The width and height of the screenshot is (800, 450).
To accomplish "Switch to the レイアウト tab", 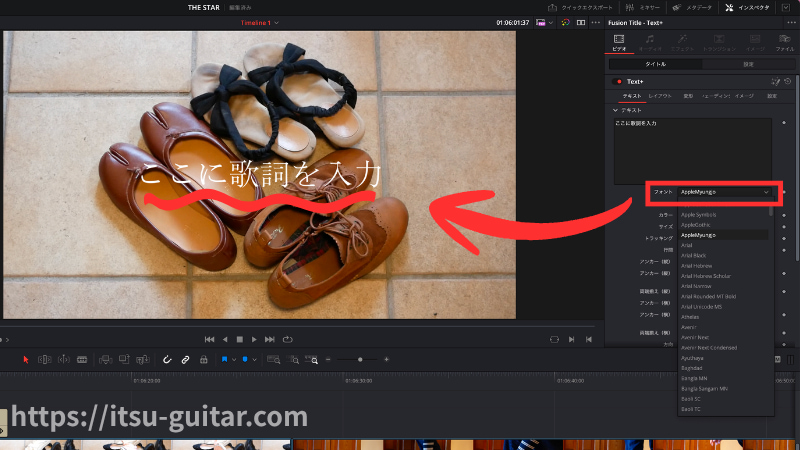I will tap(660, 96).
